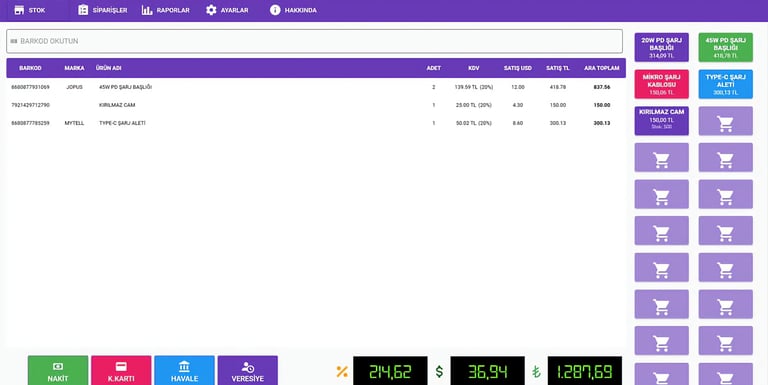
Task: Pay with K.KARTI credit card button
Action: point(121,370)
